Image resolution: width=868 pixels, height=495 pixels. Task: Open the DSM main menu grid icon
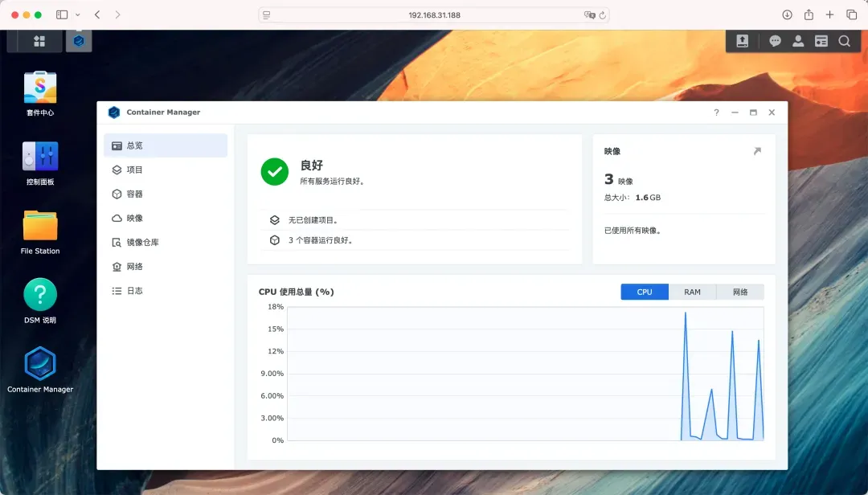click(39, 41)
